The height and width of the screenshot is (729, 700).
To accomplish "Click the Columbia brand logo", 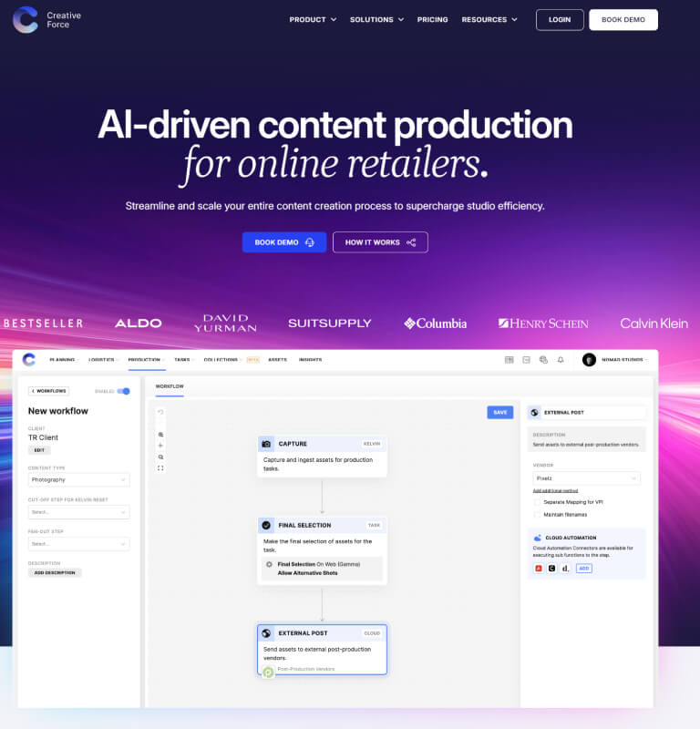I will click(x=436, y=323).
